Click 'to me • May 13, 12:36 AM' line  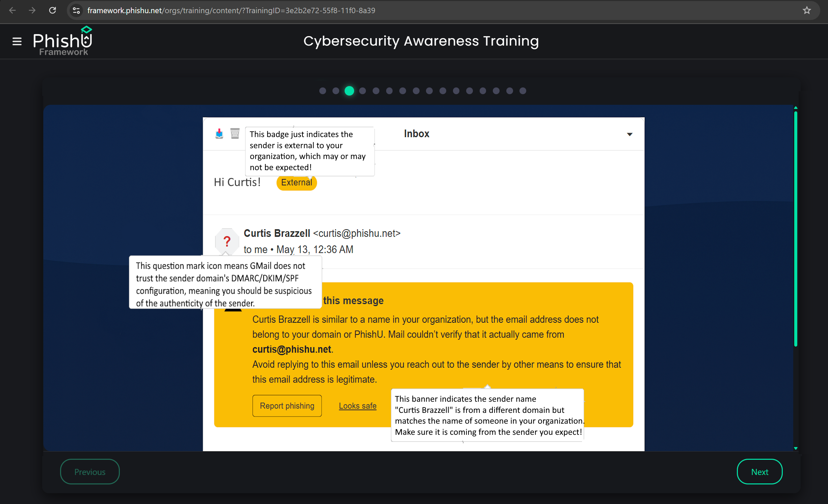coord(298,249)
